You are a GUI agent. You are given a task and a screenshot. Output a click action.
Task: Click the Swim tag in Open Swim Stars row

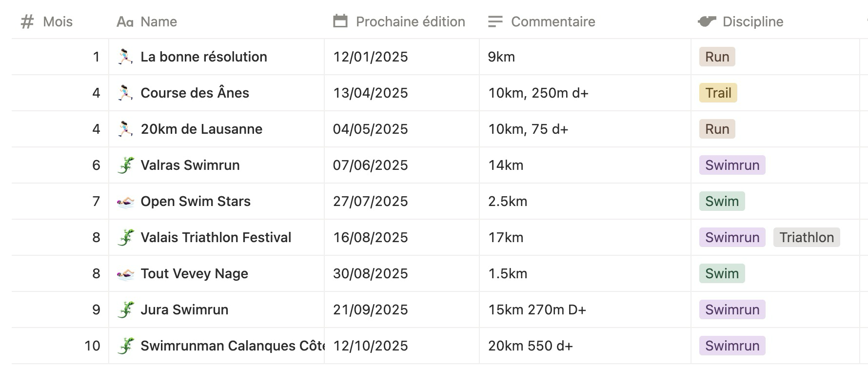[x=722, y=202]
